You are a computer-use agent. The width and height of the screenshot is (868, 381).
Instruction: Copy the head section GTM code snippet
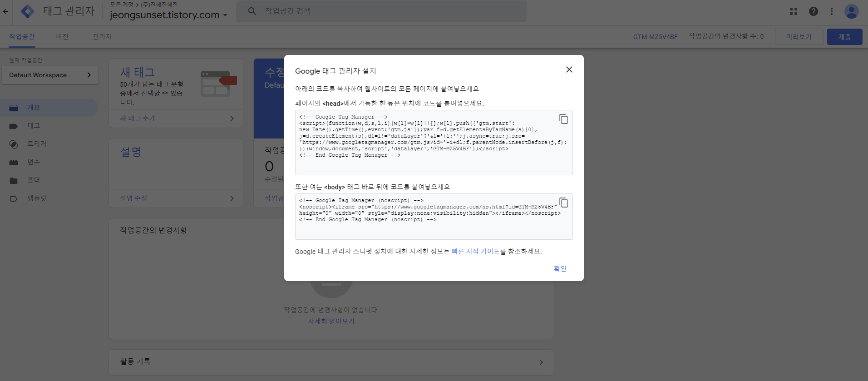tap(563, 119)
